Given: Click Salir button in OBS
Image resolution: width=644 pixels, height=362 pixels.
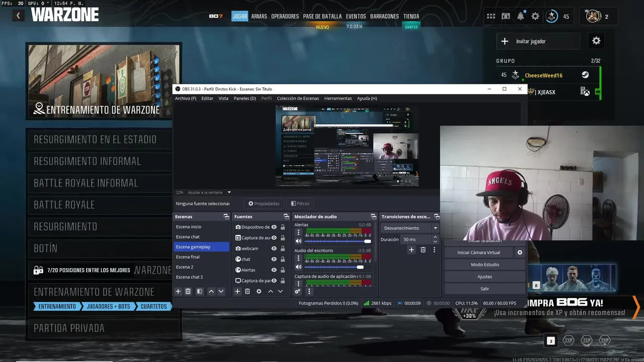Looking at the screenshot, I should point(485,289).
